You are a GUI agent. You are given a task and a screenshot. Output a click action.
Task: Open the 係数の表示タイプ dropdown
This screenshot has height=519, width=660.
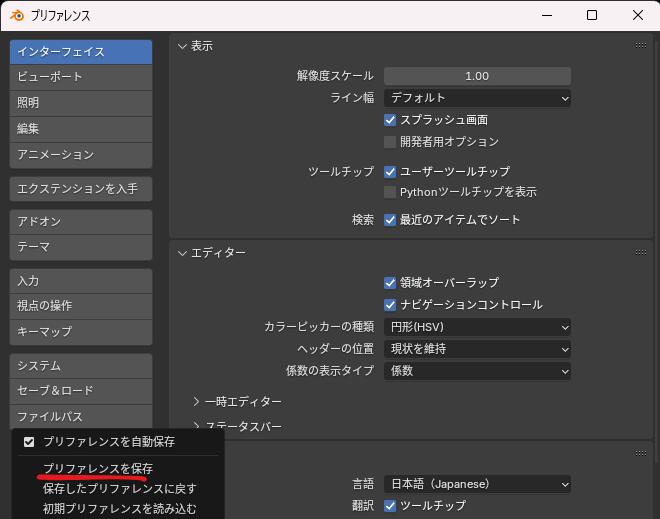(x=477, y=371)
